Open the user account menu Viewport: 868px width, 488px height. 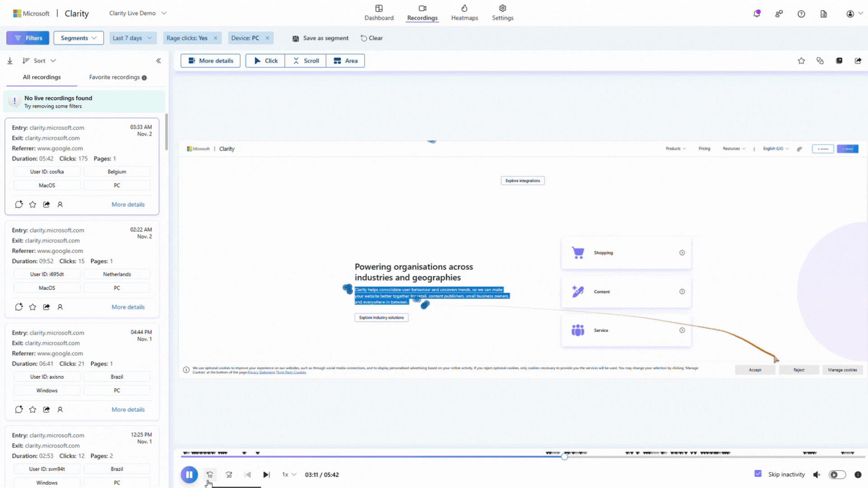[854, 14]
